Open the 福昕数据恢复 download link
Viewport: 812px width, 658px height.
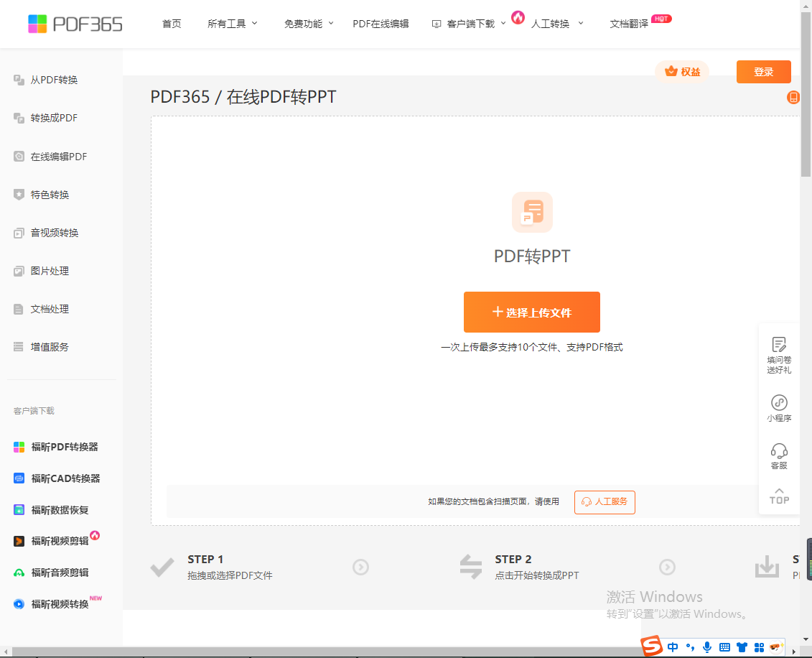pyautogui.click(x=60, y=510)
